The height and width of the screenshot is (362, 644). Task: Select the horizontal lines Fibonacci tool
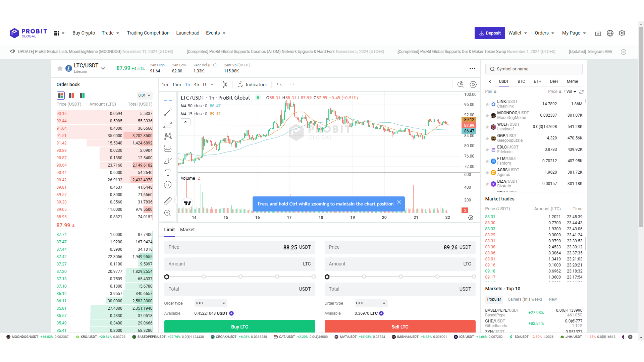coord(168,124)
